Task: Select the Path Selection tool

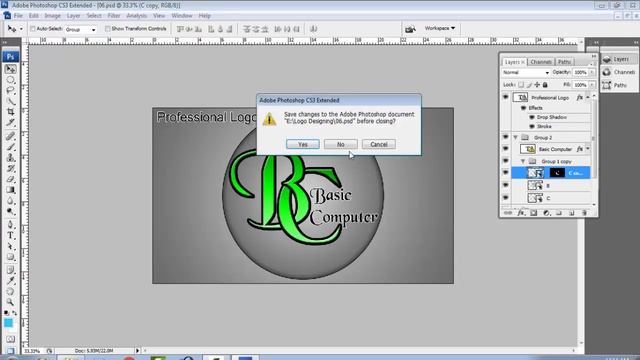Action: click(x=11, y=247)
